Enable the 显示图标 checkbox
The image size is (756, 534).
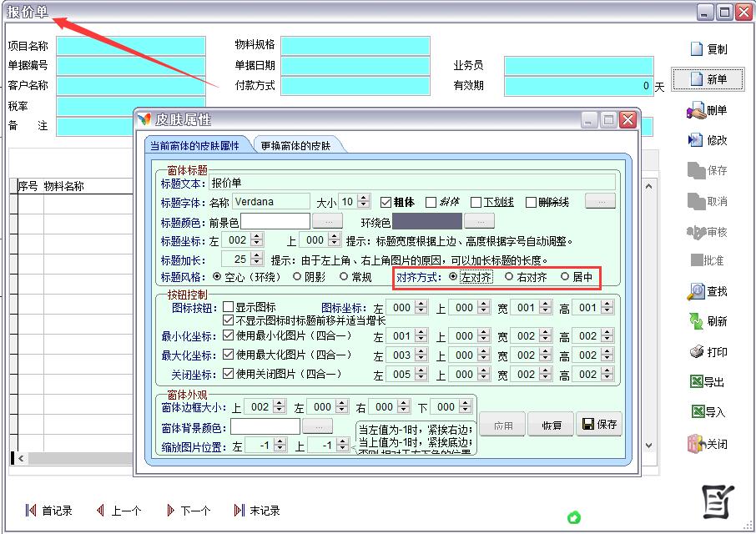[228, 307]
